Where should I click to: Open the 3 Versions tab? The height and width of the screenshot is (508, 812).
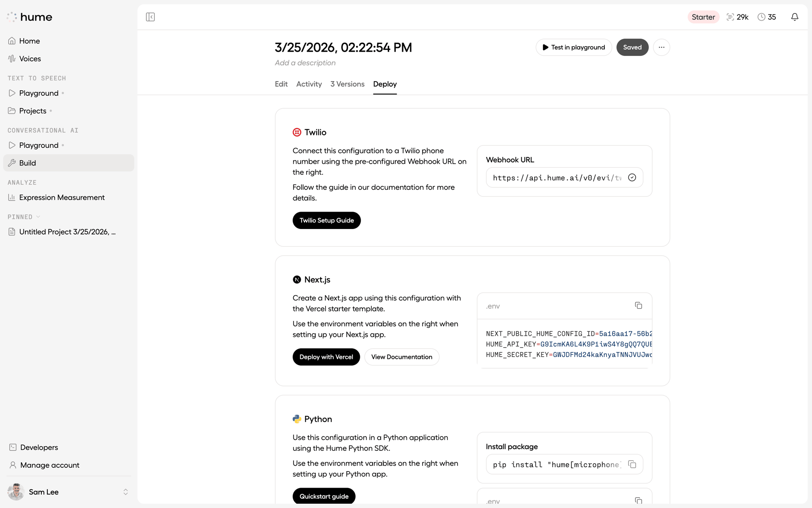point(347,84)
